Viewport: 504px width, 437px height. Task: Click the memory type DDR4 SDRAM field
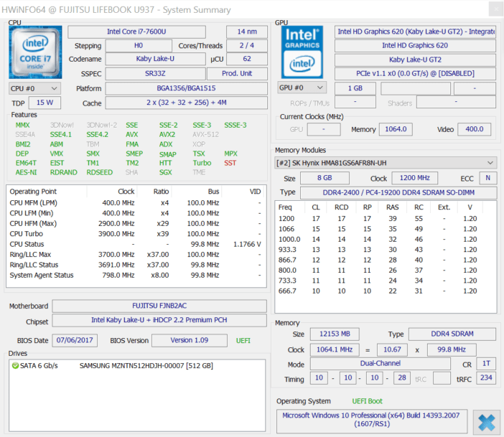click(452, 334)
